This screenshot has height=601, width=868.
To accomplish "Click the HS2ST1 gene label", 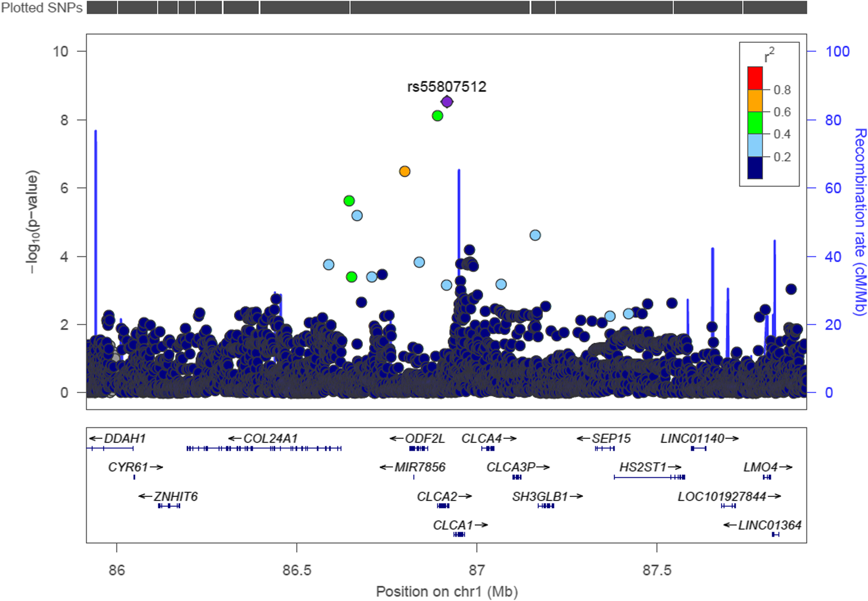I will (x=643, y=467).
